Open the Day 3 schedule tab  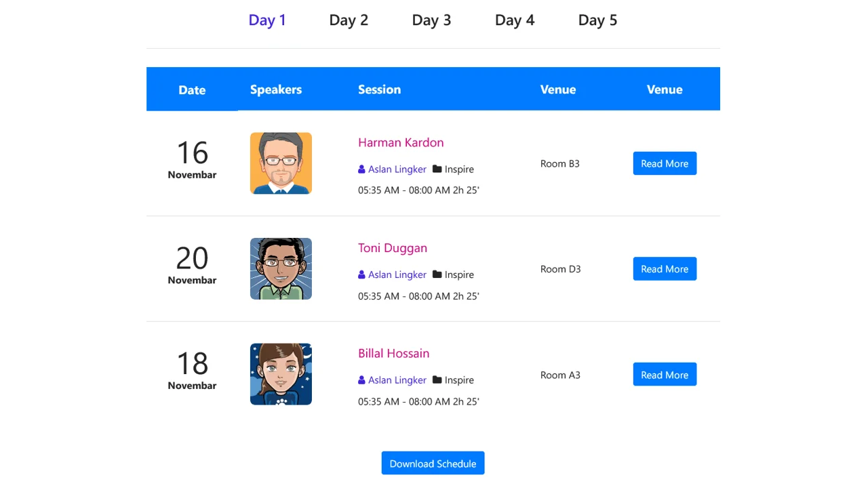tap(431, 20)
